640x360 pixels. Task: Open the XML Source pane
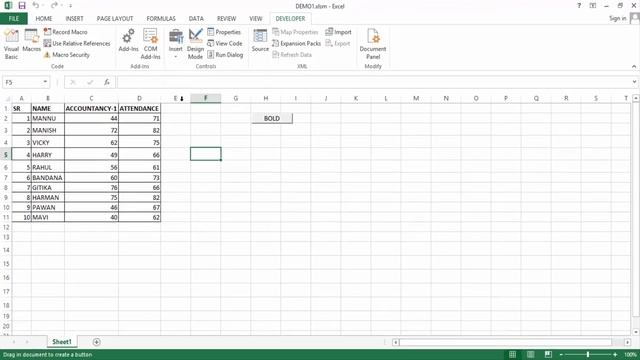(x=260, y=41)
